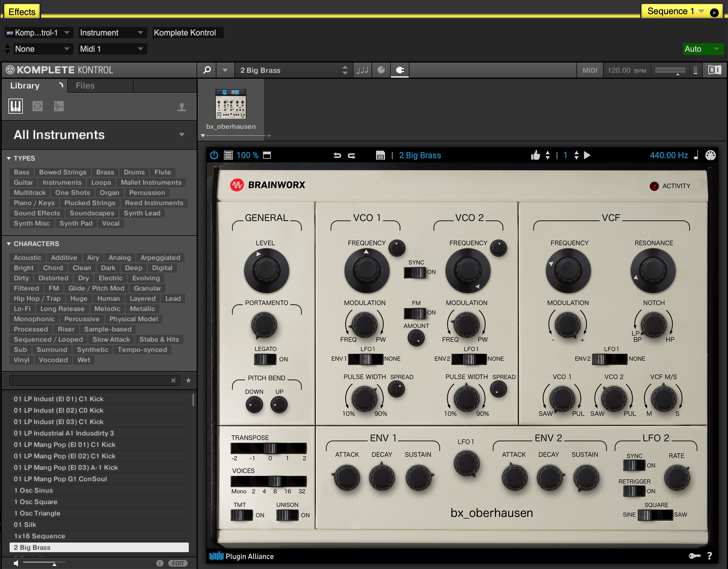This screenshot has width=728, height=569.
Task: Click the tuning note icon beside 440.00 Hz
Action: click(x=696, y=155)
